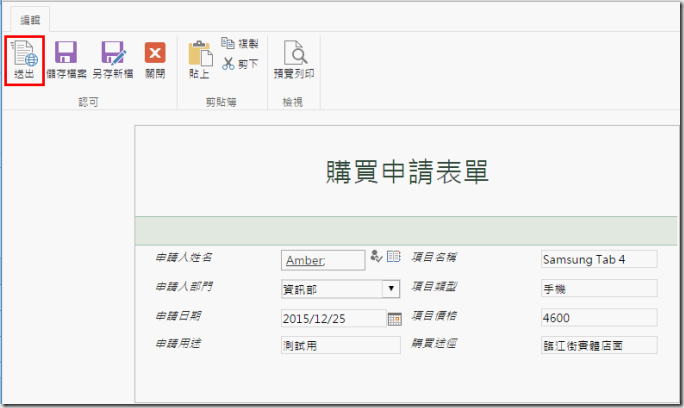Click the 購買途徑 text field
The image size is (684, 408).
pyautogui.click(x=598, y=346)
